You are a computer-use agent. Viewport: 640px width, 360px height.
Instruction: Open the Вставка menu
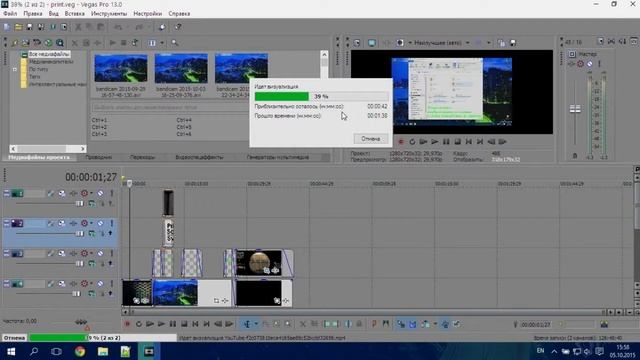click(x=74, y=13)
